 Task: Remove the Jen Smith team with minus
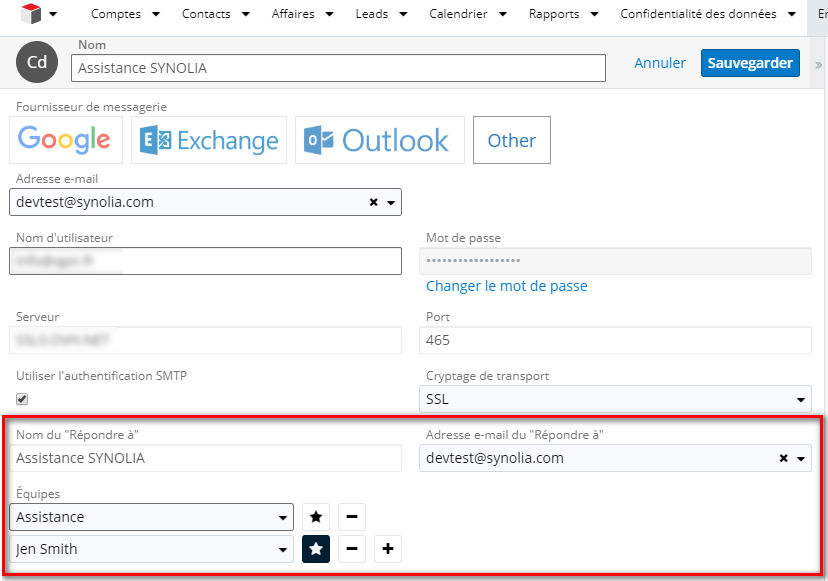click(352, 549)
